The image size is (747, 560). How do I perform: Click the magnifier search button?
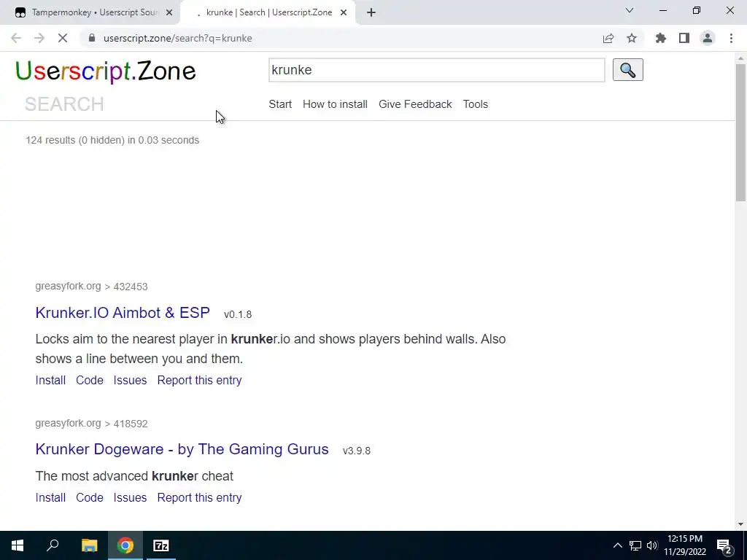627,70
